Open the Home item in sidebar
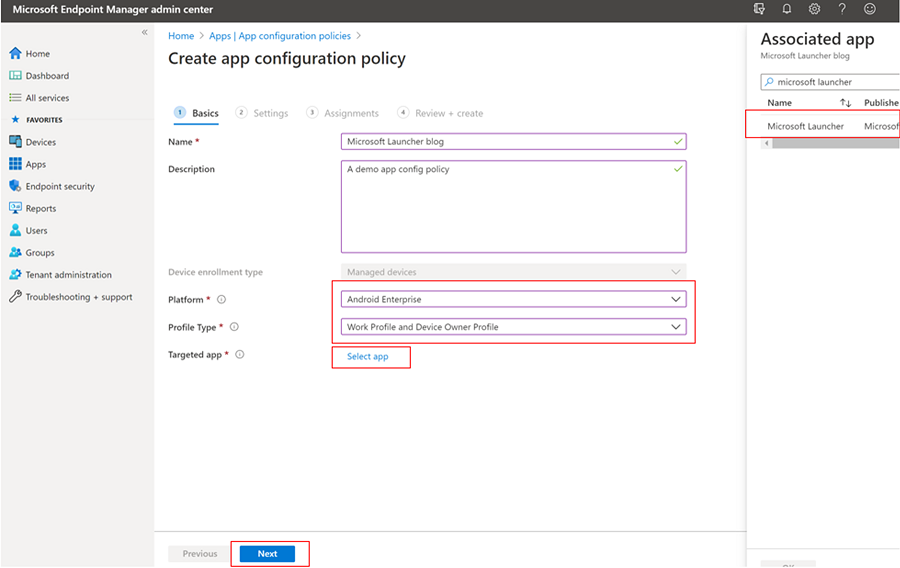 click(x=37, y=53)
